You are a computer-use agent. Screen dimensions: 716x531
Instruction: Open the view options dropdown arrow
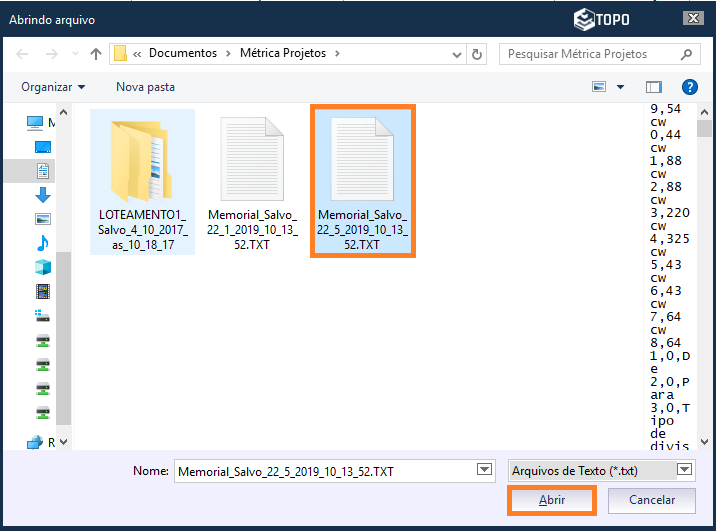point(620,87)
